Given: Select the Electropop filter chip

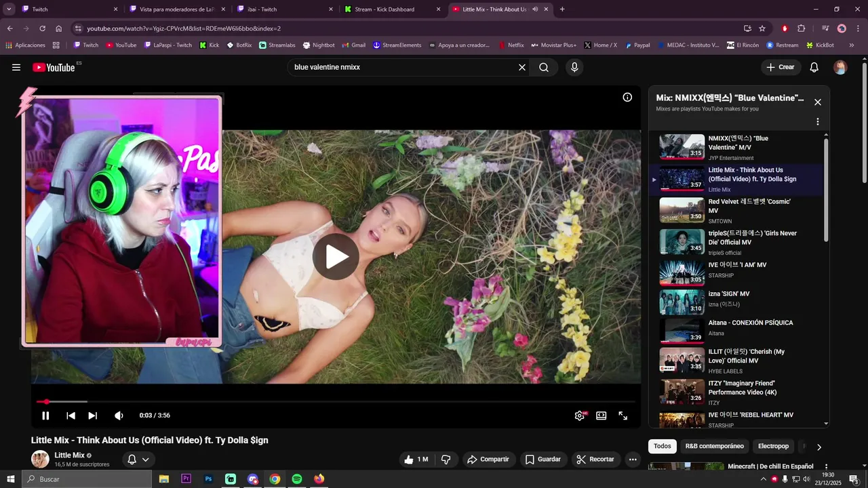Looking at the screenshot, I should coord(774,446).
